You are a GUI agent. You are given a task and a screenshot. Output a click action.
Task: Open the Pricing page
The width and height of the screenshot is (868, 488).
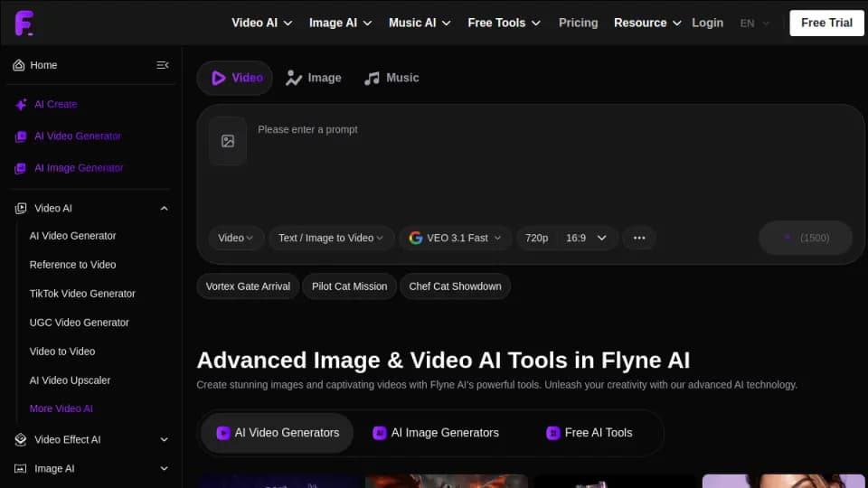coord(578,23)
